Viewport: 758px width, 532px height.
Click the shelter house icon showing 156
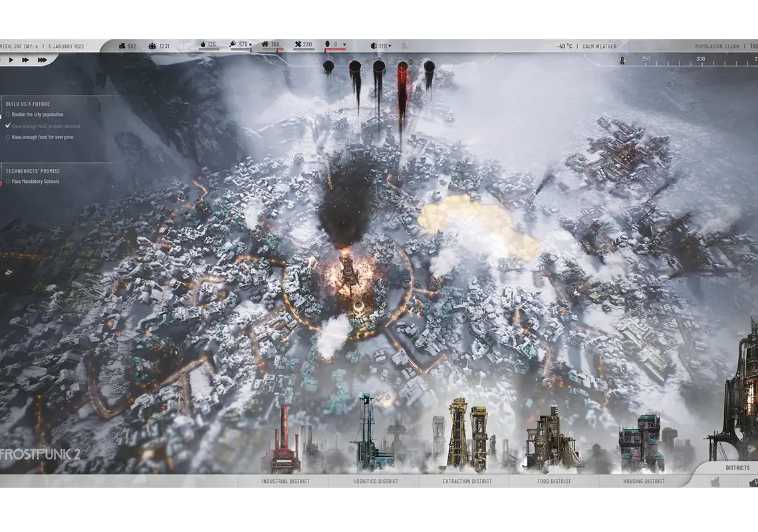(x=265, y=45)
